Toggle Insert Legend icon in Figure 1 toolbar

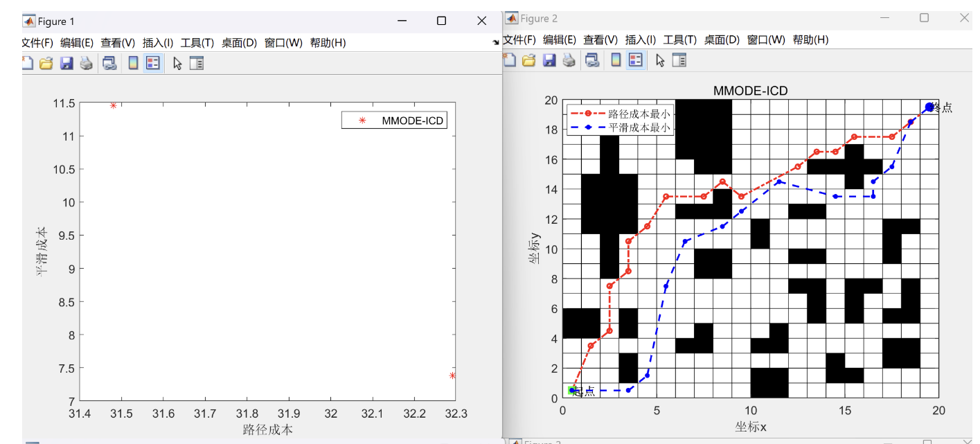(x=153, y=64)
